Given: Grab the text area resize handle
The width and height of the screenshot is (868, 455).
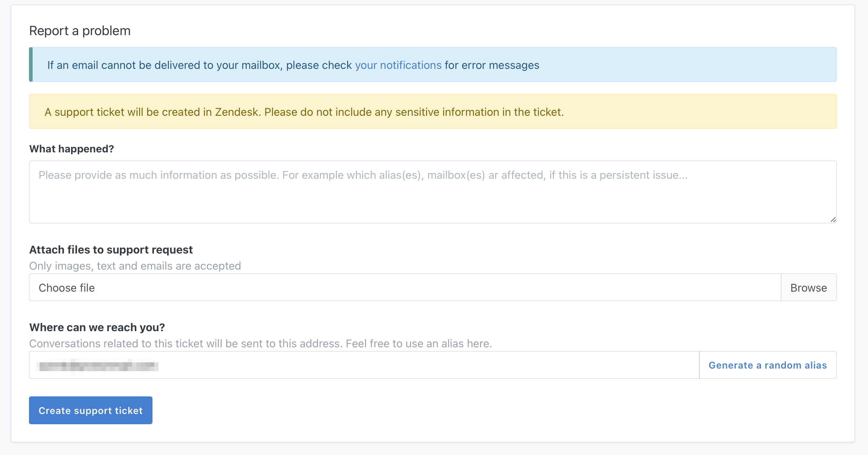Looking at the screenshot, I should pyautogui.click(x=833, y=219).
